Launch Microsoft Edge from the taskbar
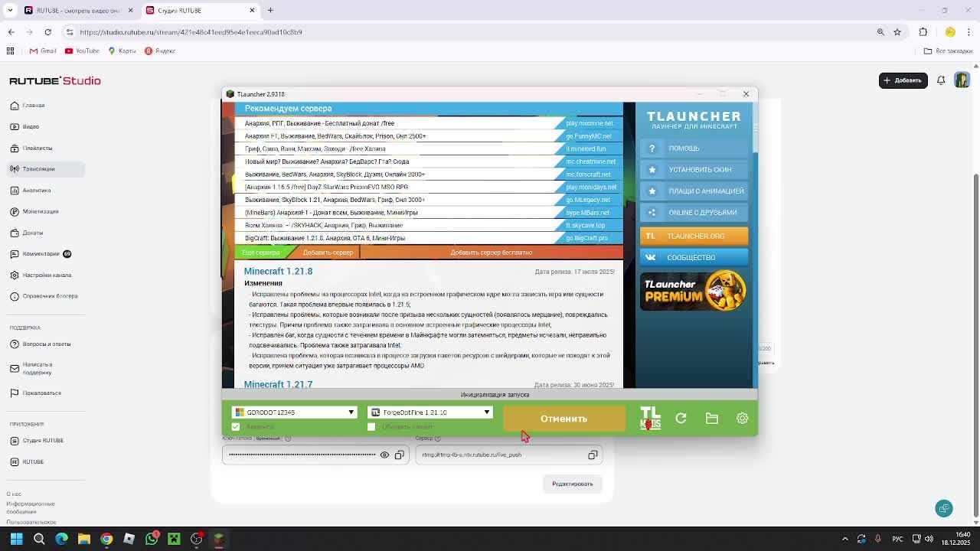 (x=61, y=539)
